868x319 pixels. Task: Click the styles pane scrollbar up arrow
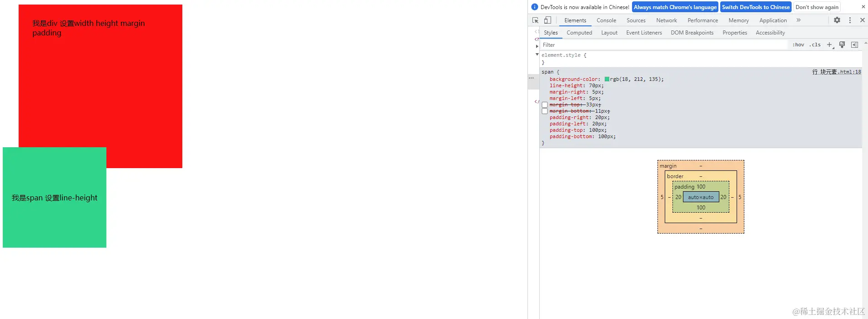[x=865, y=43]
